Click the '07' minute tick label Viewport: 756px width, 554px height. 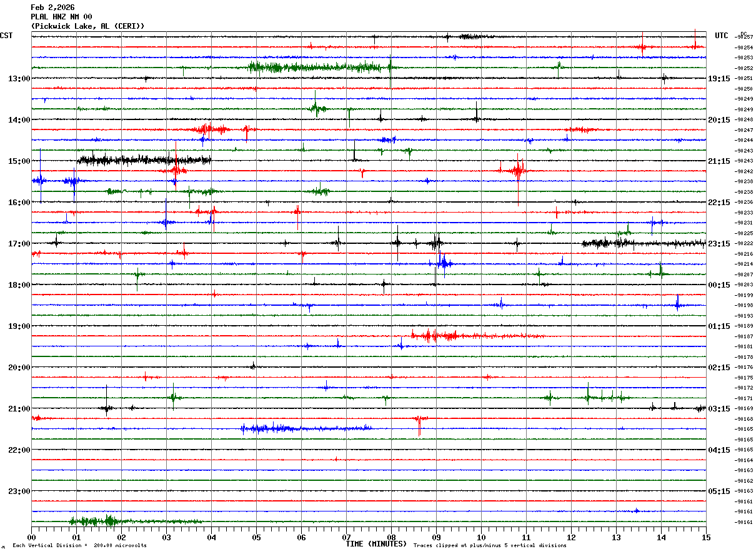coord(347,537)
